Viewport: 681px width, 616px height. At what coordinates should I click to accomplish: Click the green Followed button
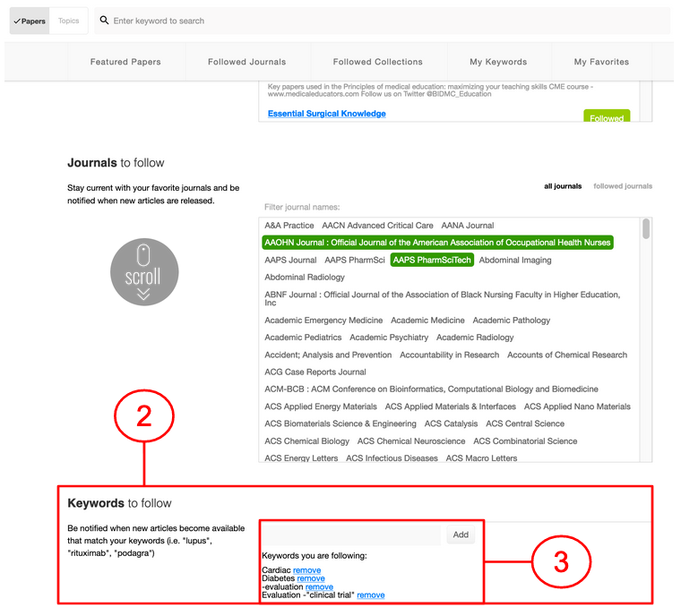point(606,117)
